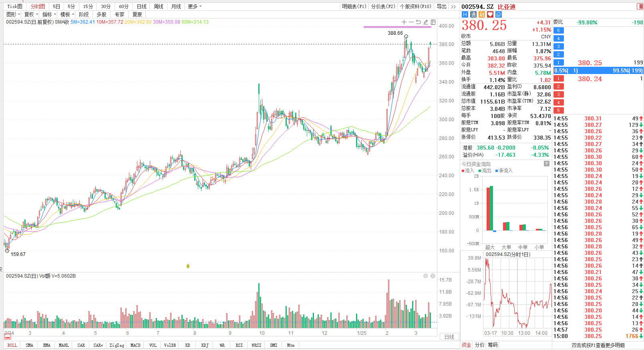Click the 15:00 380.25 trade row
This screenshot has height=350, width=644.
598,336
